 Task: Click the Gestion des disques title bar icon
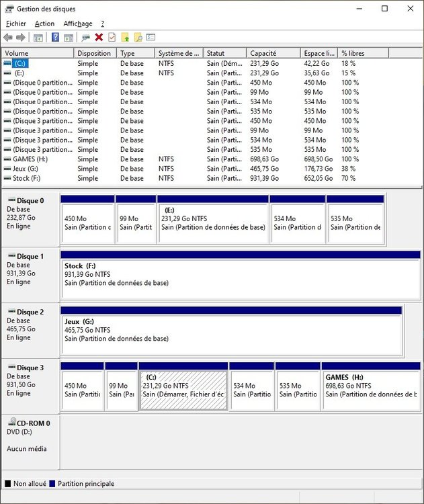[9, 9]
